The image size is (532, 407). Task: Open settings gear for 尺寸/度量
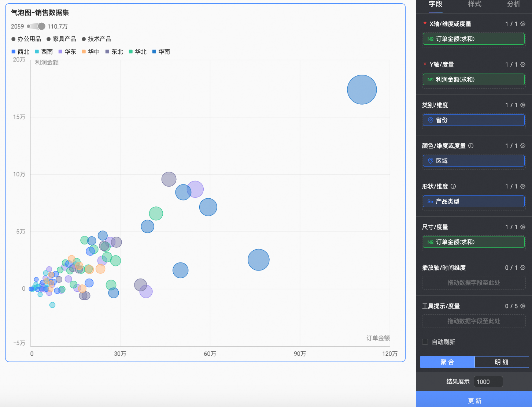(523, 227)
